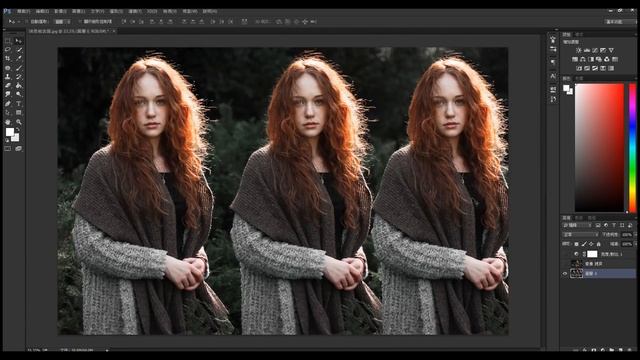
Task: Click the delete layer trash icon
Action: pyautogui.click(x=629, y=350)
